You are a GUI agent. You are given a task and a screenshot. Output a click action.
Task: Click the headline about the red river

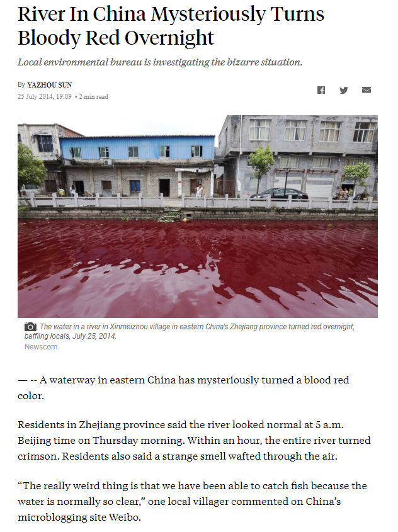(171, 26)
